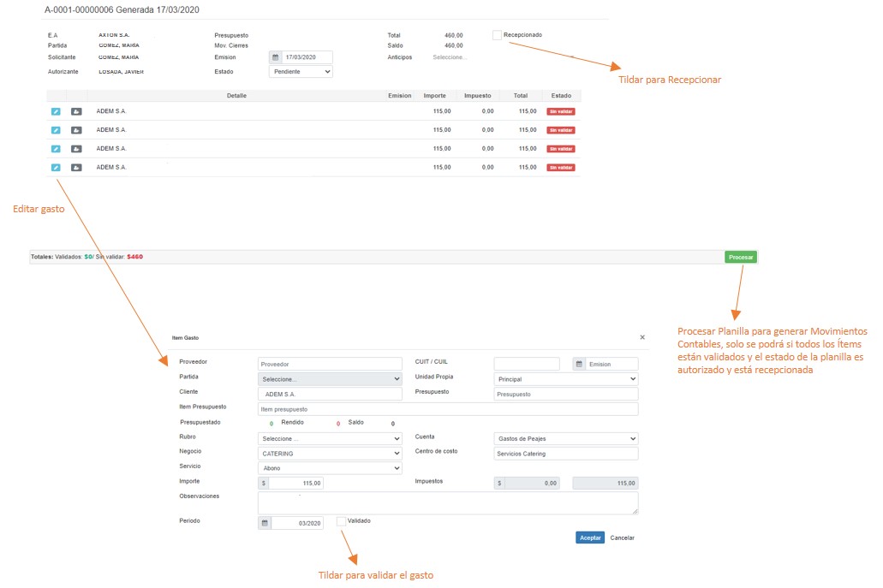Click the blue Aceptar button
The image size is (883, 588).
tap(590, 538)
